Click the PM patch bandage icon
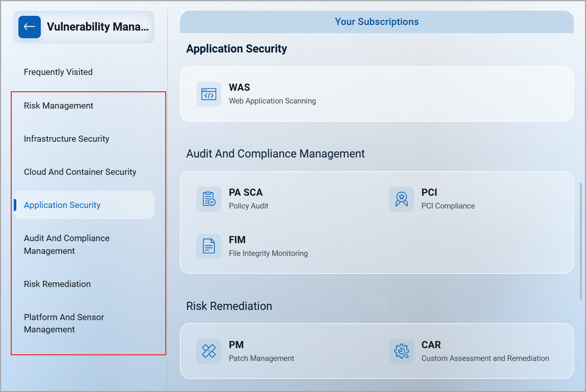586x392 pixels. click(209, 351)
